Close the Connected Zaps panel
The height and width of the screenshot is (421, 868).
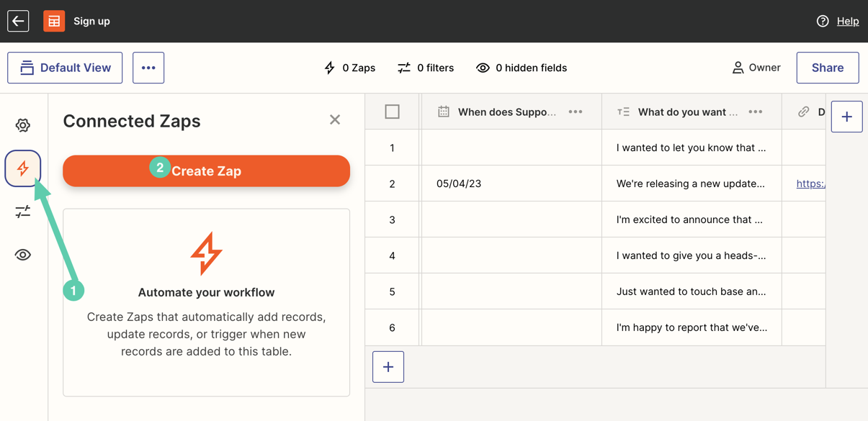[x=335, y=119]
